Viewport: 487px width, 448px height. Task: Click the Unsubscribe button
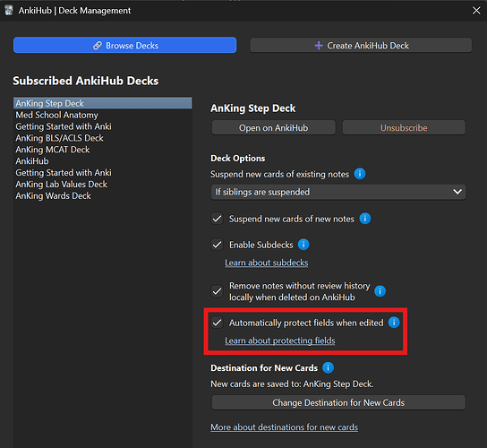pyautogui.click(x=404, y=128)
